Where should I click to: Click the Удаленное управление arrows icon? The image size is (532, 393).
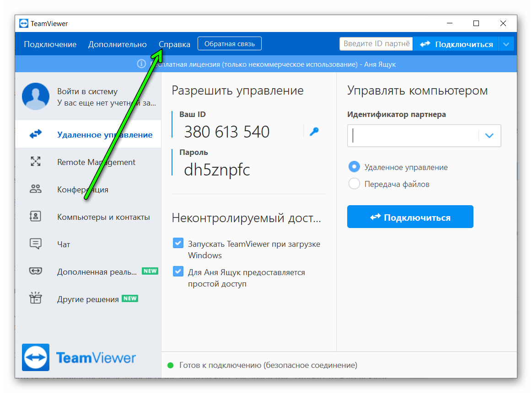pos(36,134)
